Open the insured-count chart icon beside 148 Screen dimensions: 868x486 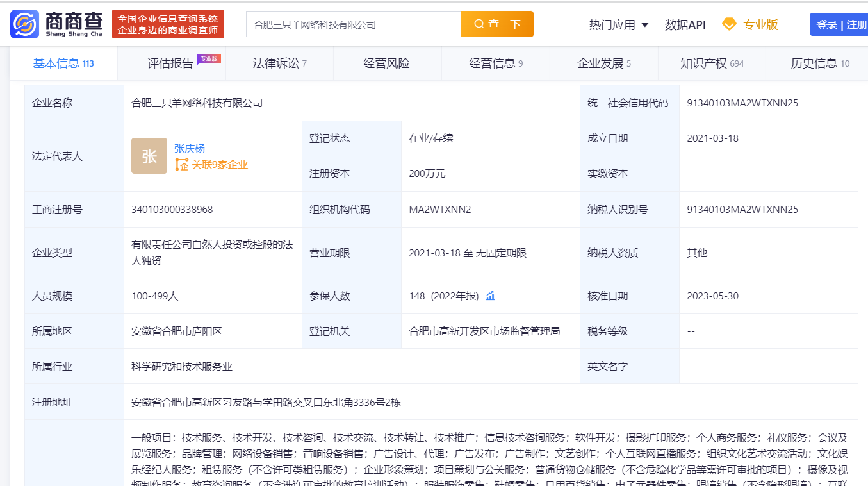coord(491,296)
